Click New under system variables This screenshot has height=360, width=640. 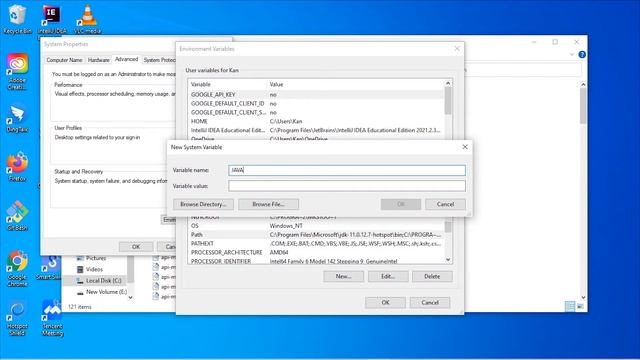point(343,276)
